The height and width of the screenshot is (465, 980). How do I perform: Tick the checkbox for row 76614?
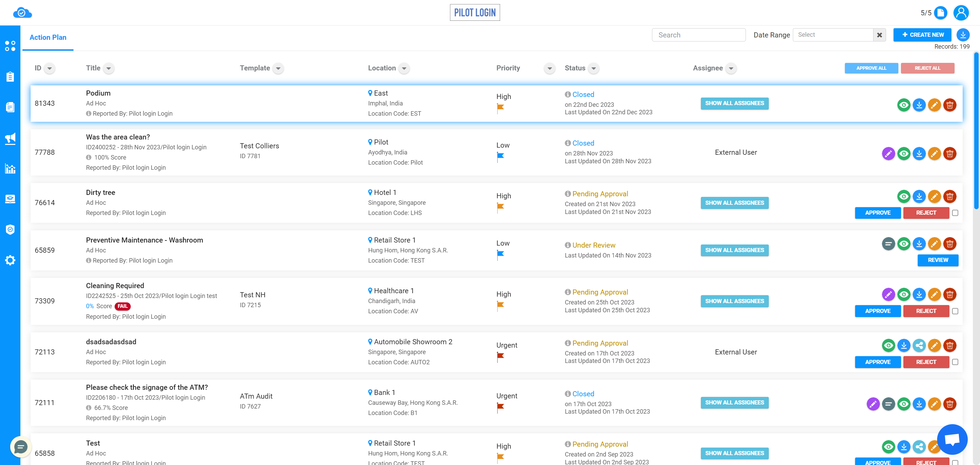(x=955, y=213)
